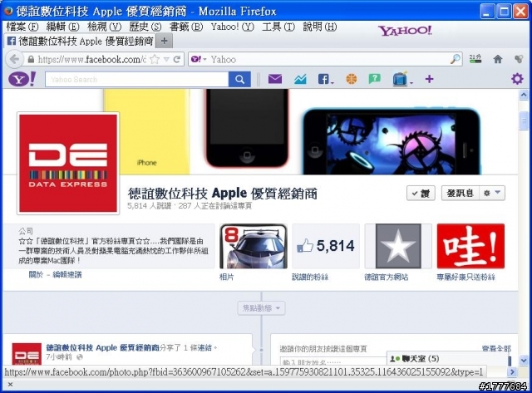The width and height of the screenshot is (532, 393).
Task: Open a new tab with plus button
Action: (x=165, y=41)
